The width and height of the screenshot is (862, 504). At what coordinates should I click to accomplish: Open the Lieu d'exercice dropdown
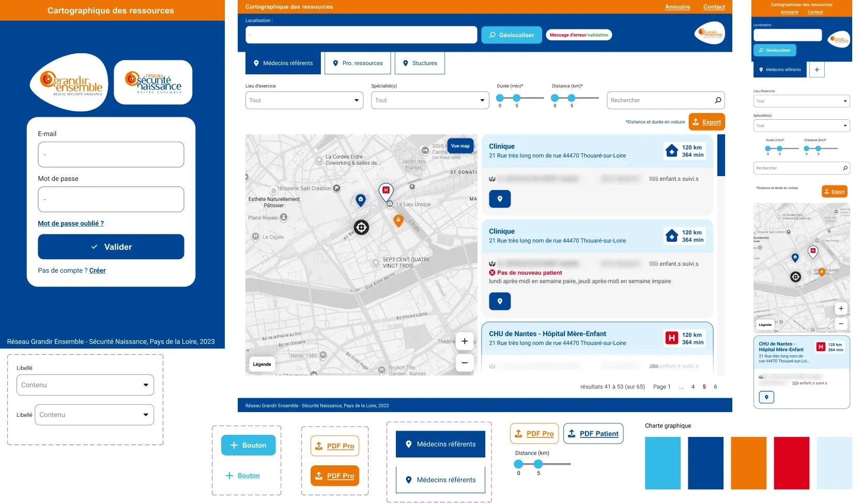click(304, 100)
